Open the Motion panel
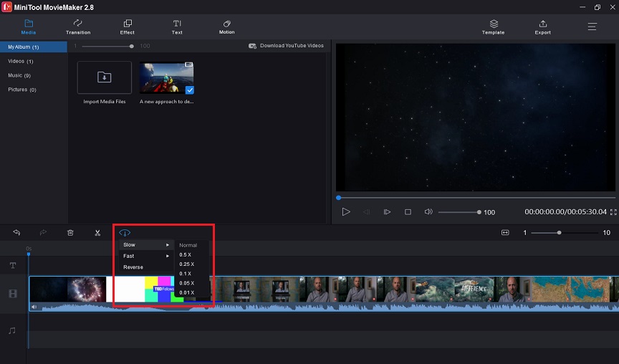619x364 pixels. [x=226, y=27]
